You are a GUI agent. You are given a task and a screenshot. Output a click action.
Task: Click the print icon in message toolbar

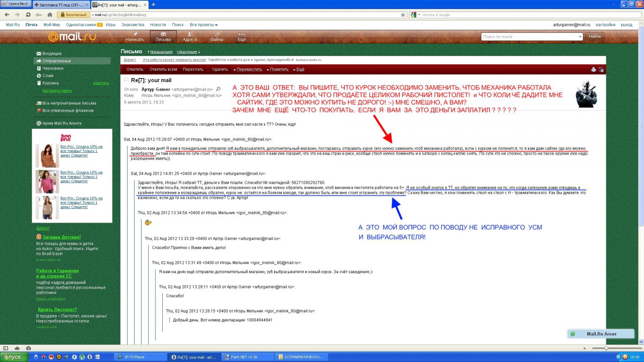point(593,69)
